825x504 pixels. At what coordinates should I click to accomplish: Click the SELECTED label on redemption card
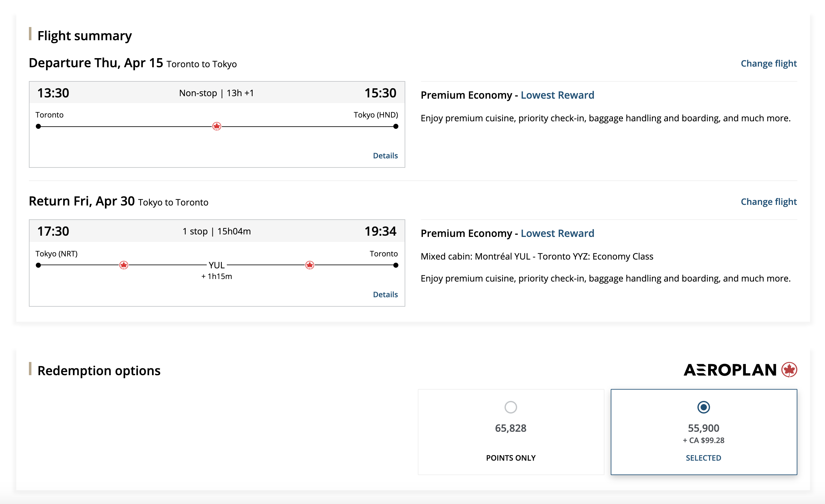coord(703,458)
